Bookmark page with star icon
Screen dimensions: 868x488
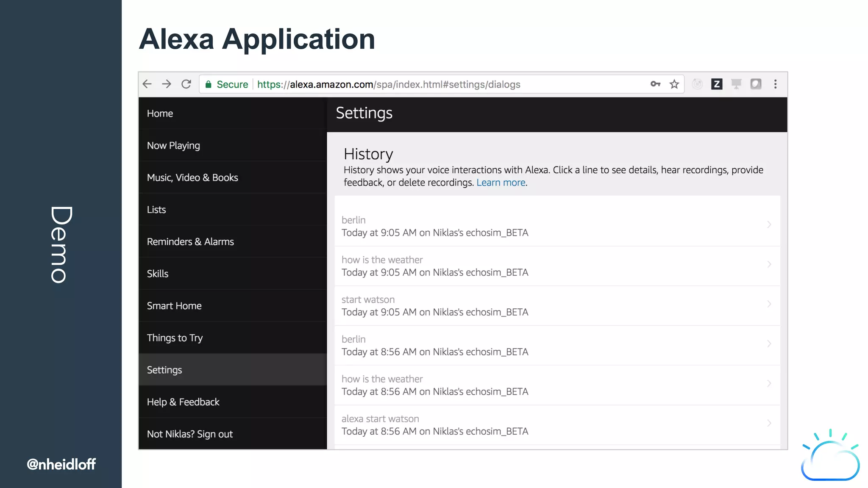pyautogui.click(x=674, y=84)
